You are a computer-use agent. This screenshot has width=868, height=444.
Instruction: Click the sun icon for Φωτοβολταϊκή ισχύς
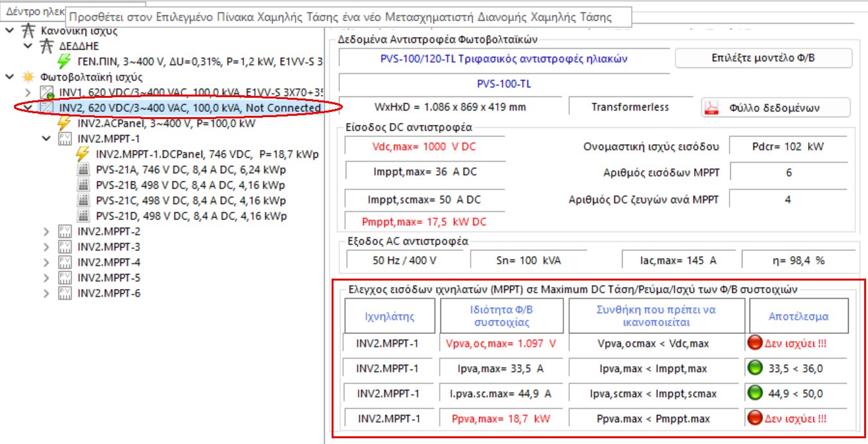28,77
